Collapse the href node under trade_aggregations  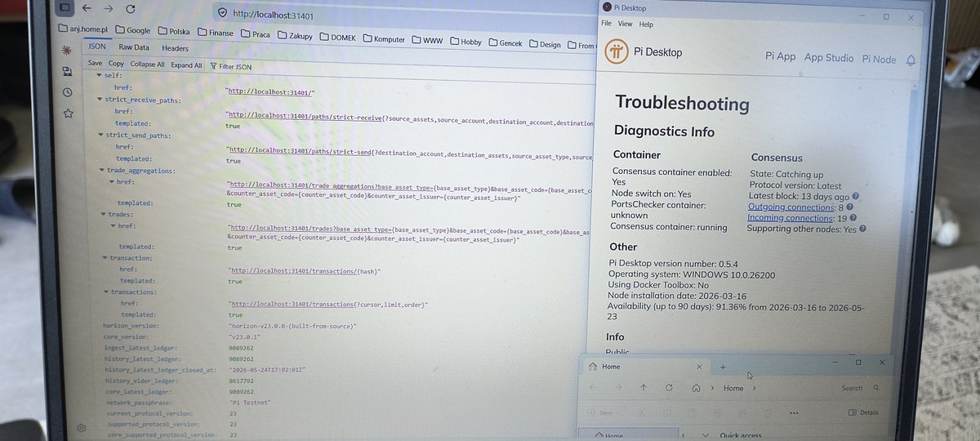[x=110, y=182]
